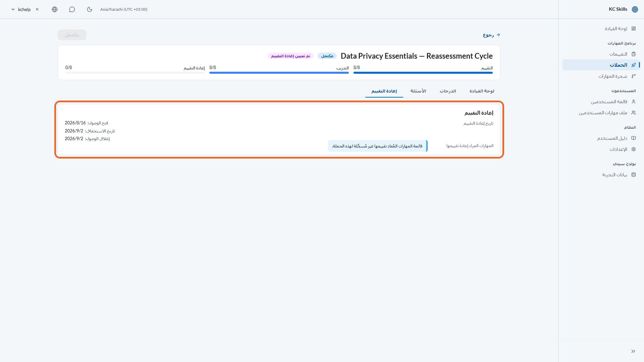The height and width of the screenshot is (362, 644).
Task: Toggle dark mode moon icon
Action: [90, 9]
